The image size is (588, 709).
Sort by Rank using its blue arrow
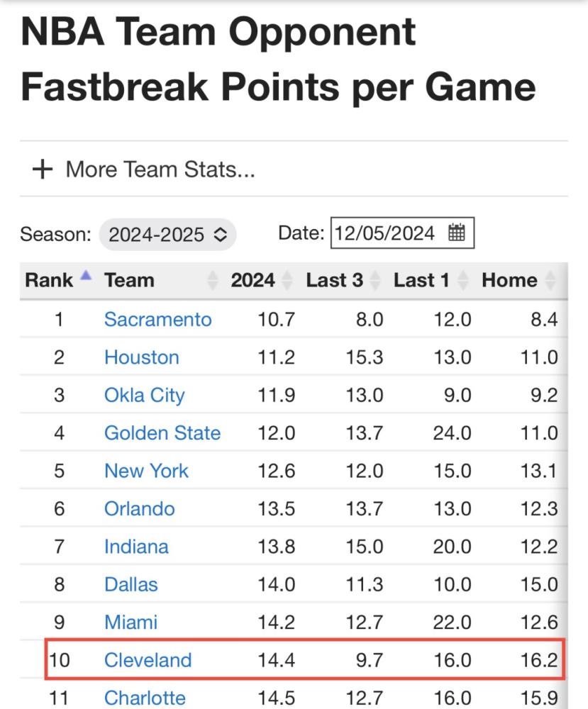(86, 275)
